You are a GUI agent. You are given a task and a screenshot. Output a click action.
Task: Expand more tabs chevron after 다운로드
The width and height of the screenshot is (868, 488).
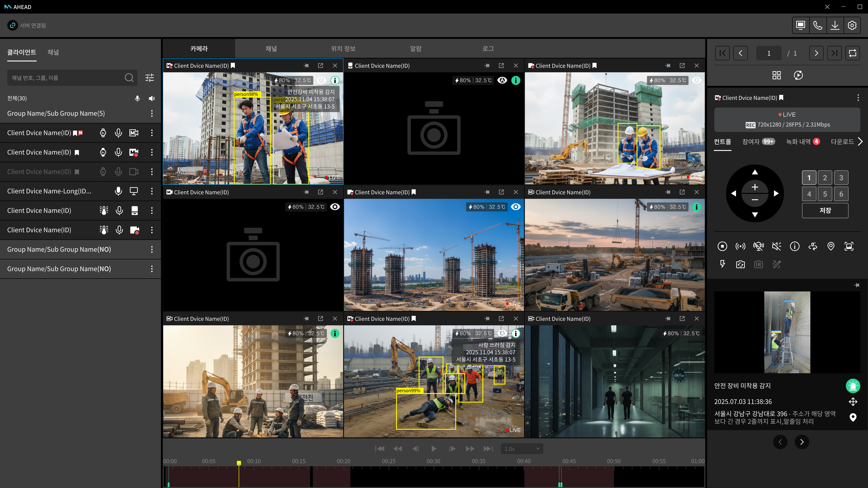pyautogui.click(x=860, y=141)
